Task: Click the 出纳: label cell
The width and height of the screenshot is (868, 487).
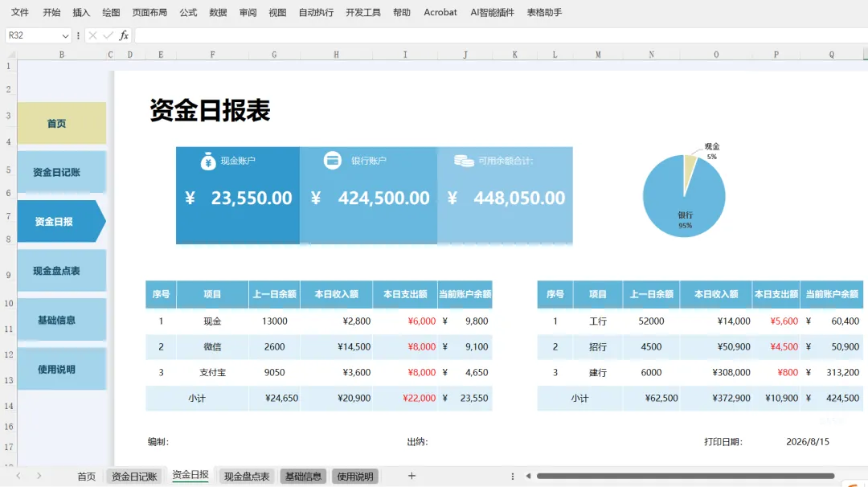Action: (x=417, y=442)
